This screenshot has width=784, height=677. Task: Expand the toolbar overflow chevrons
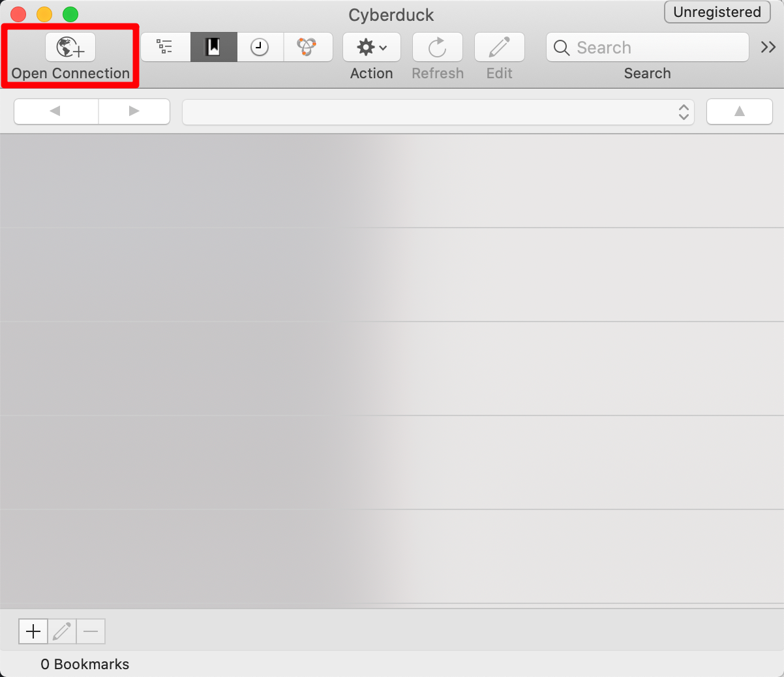point(768,47)
